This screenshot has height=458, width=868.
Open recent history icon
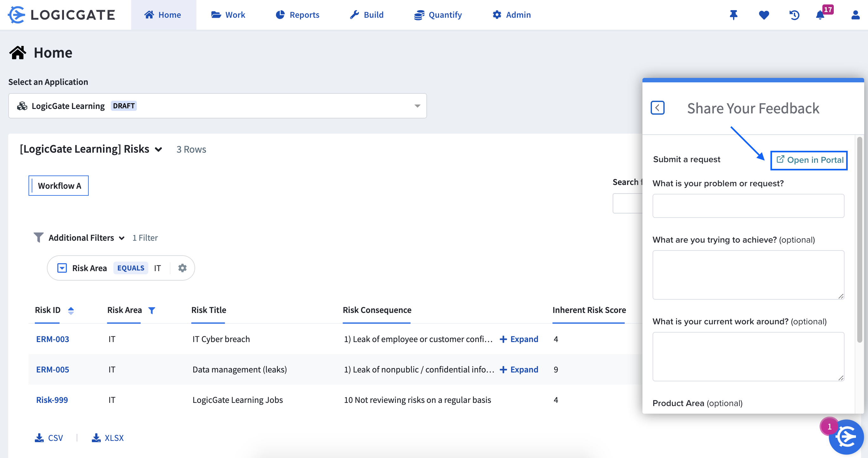[x=794, y=15]
